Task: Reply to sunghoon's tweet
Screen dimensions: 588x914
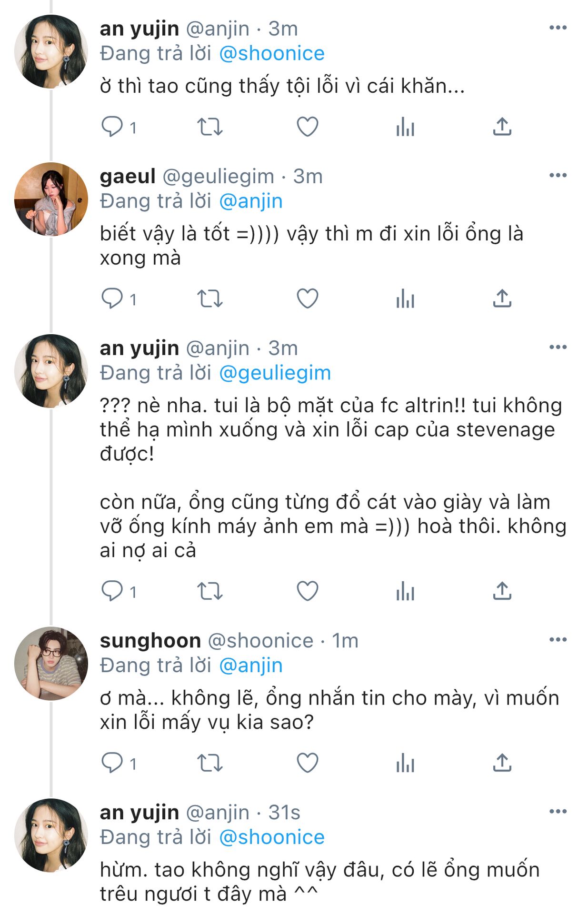Action: (x=112, y=763)
